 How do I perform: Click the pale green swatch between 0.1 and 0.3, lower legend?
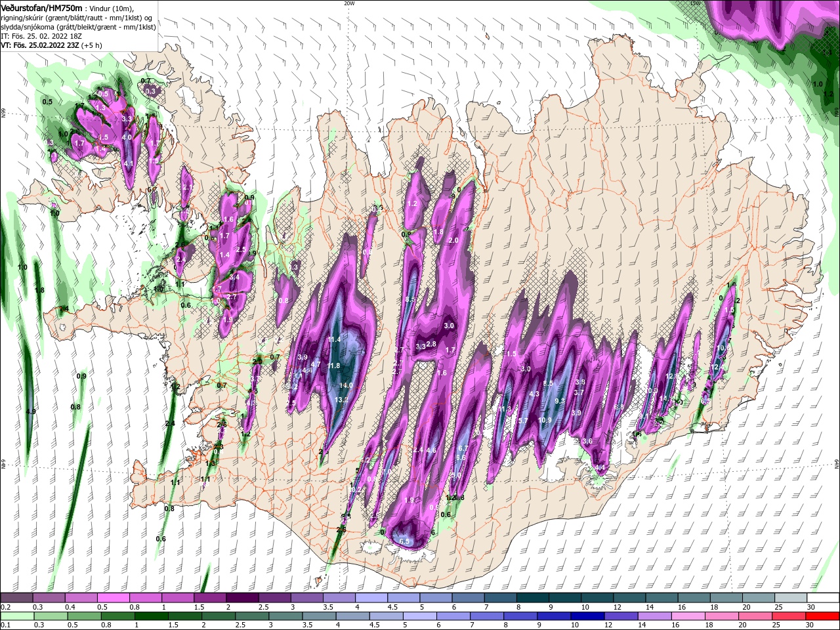point(17,616)
